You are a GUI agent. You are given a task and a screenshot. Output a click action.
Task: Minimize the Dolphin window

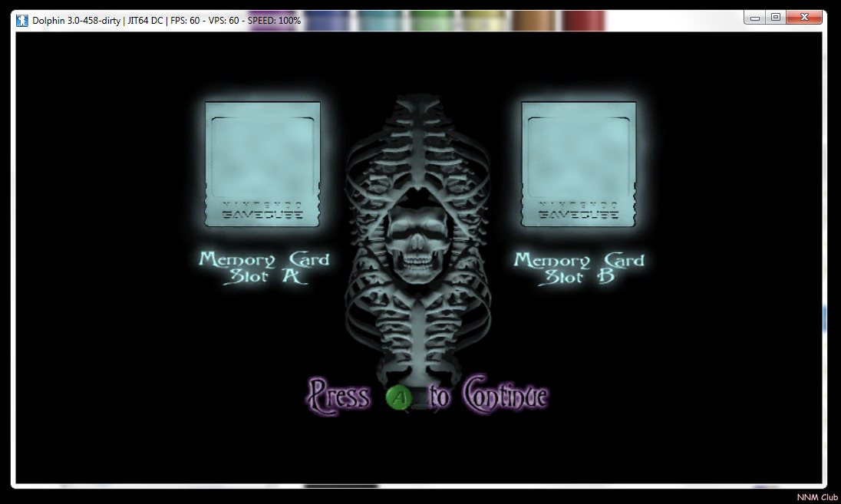tap(756, 17)
